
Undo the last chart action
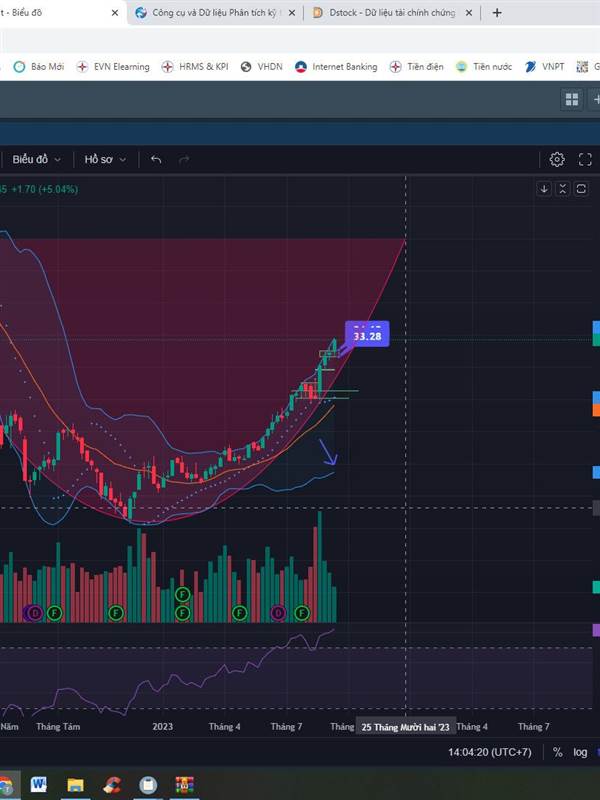point(156,160)
